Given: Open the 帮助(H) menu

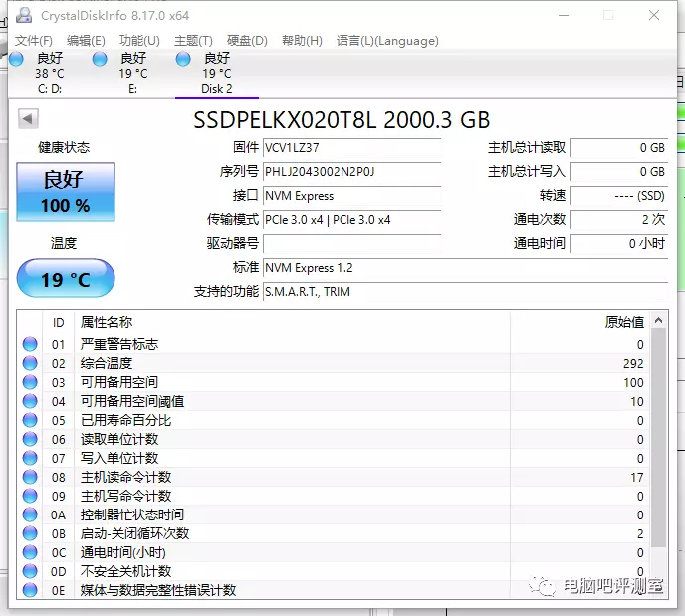Looking at the screenshot, I should tap(302, 41).
